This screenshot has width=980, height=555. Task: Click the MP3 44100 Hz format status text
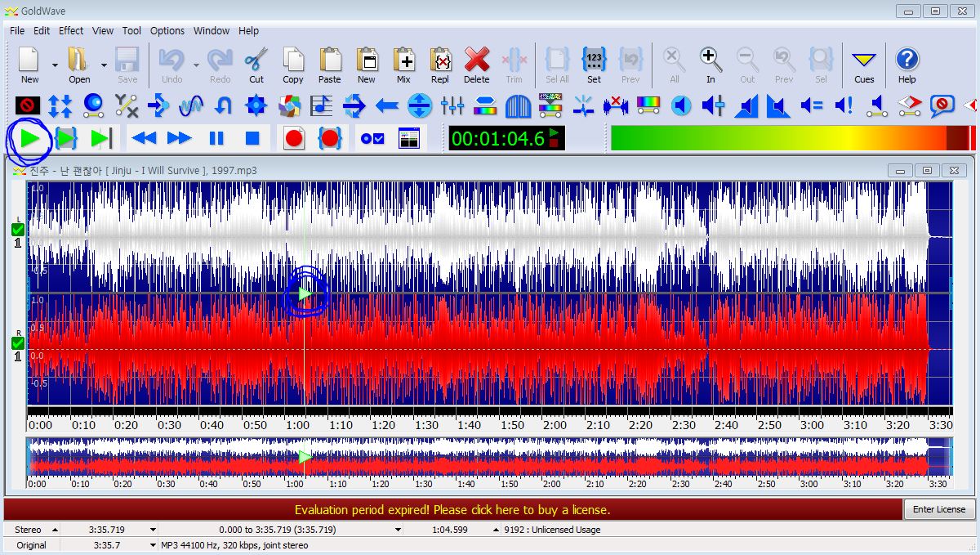click(x=235, y=545)
